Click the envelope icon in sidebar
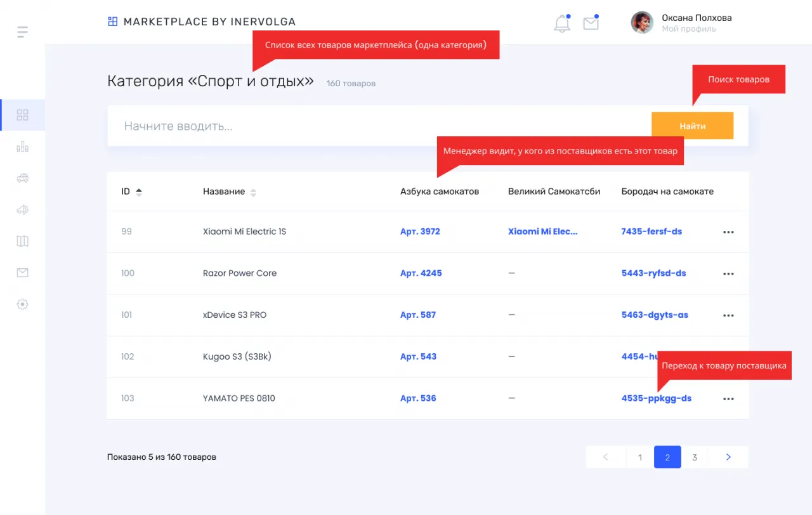Screen dimensions: 812x515 22,273
